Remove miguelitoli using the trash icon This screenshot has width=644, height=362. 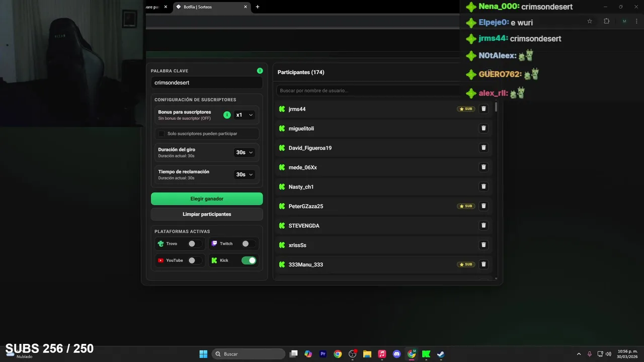tap(484, 128)
